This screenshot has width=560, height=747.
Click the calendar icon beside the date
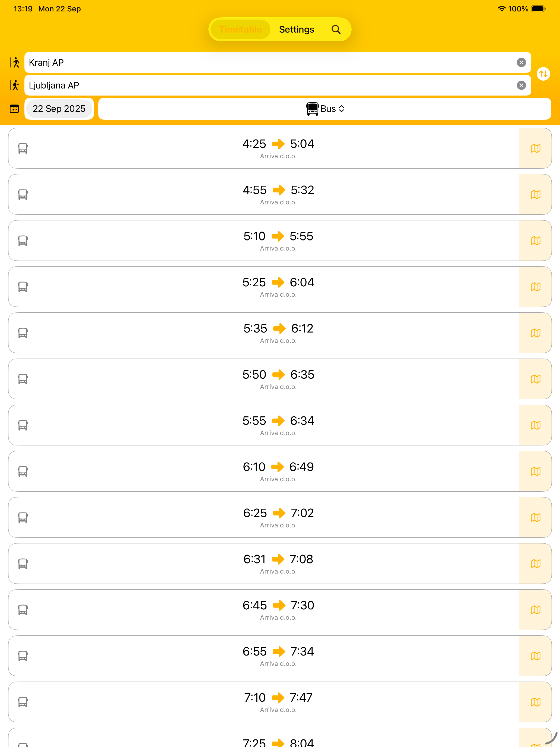click(x=14, y=109)
